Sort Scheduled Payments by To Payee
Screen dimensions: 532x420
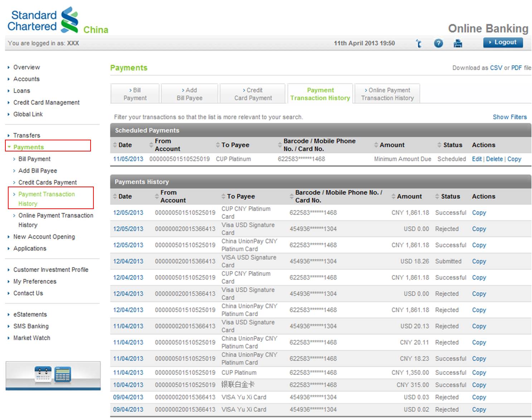[232, 145]
